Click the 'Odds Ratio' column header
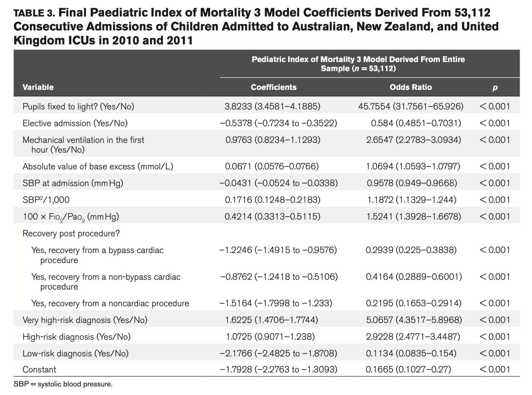 click(411, 87)
